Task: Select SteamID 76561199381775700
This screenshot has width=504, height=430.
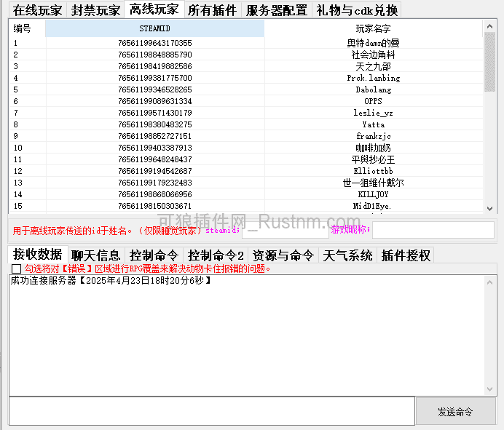Action: tap(155, 78)
